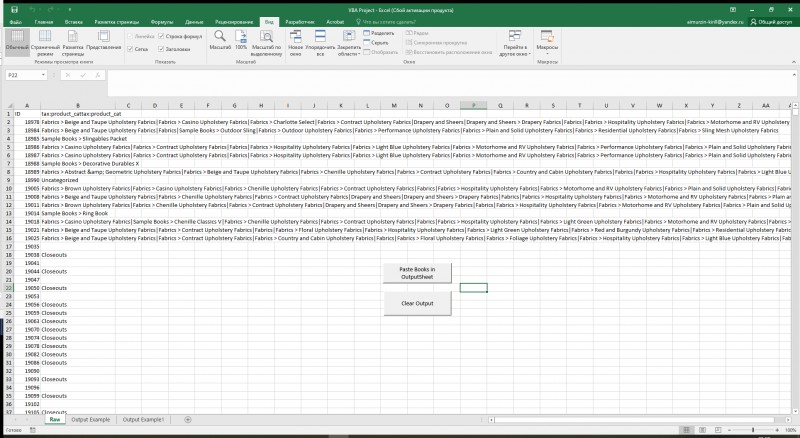
Task: Open the Формулы ribbon tab
Action: click(162, 22)
